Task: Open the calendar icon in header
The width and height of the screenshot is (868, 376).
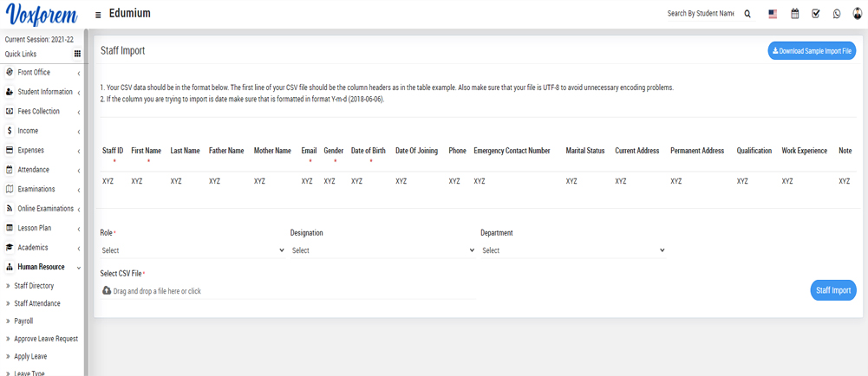Action: pos(794,14)
